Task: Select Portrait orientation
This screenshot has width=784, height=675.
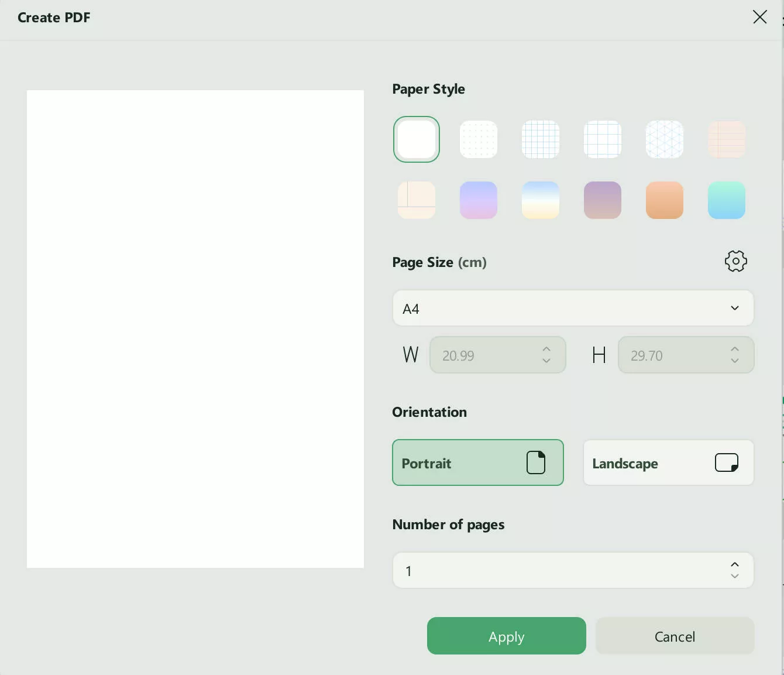Action: click(477, 462)
